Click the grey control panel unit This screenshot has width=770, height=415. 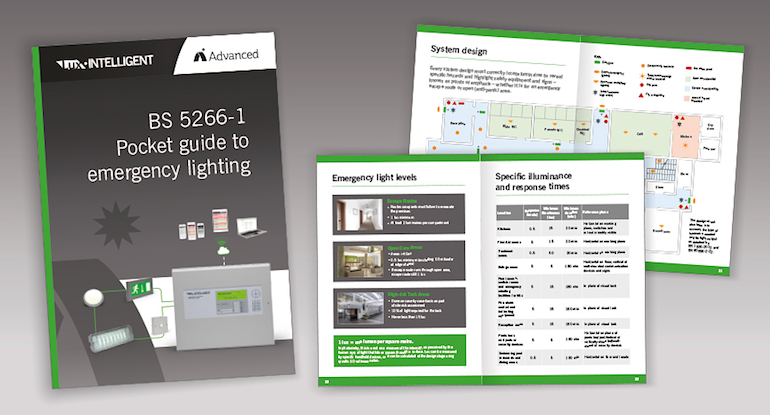click(x=222, y=307)
